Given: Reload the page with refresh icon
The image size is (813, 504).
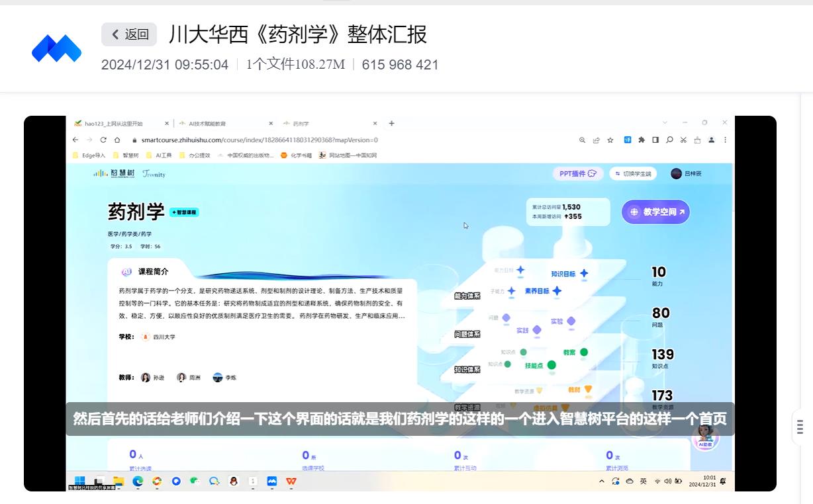Looking at the screenshot, I should point(103,140).
